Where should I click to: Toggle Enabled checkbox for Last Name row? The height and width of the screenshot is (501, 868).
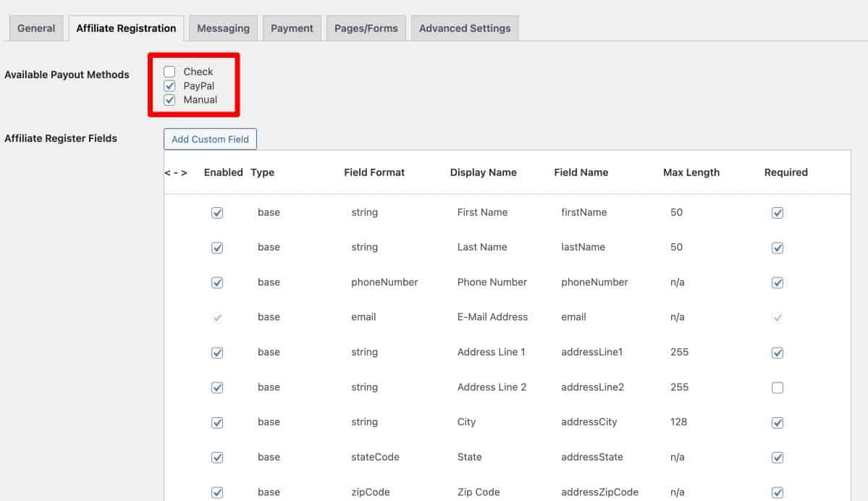[217, 248]
